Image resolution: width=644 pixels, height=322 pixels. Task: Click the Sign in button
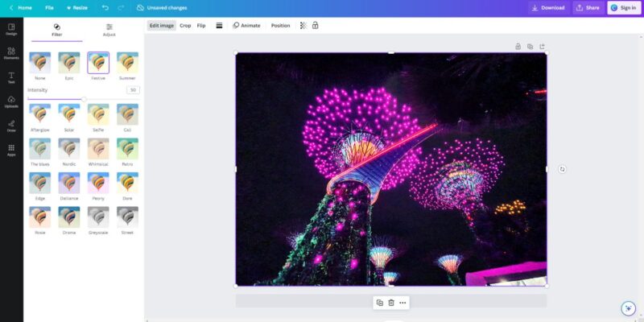pos(624,8)
